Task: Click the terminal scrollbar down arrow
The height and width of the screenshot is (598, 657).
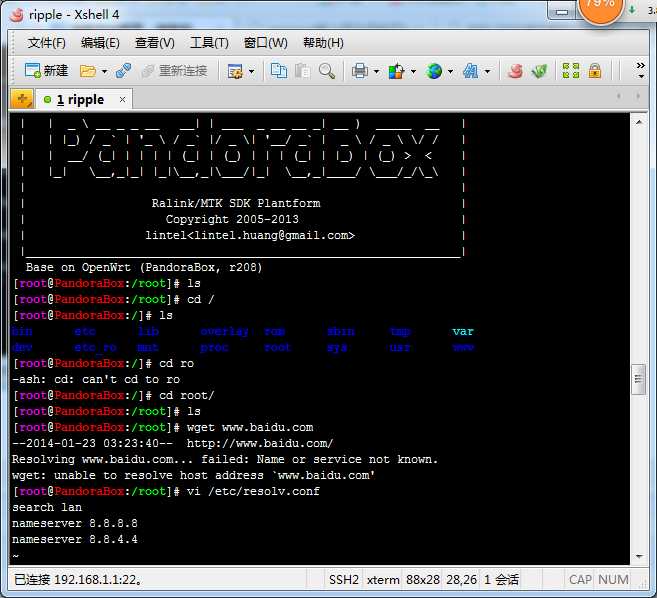Action: tap(639, 557)
